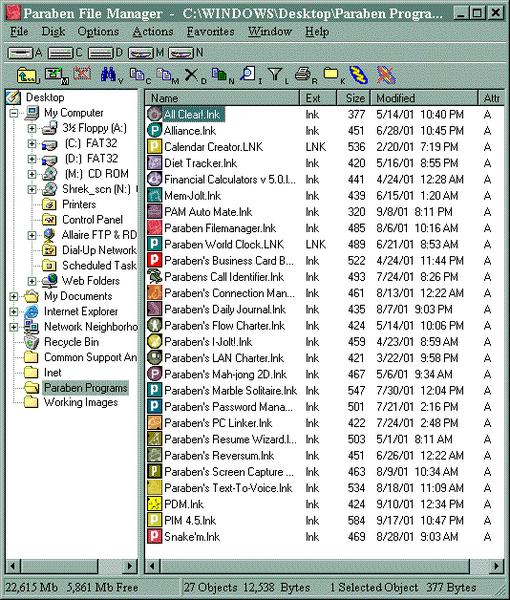Click the blue-yellow striped toolbar icon

tap(358, 75)
